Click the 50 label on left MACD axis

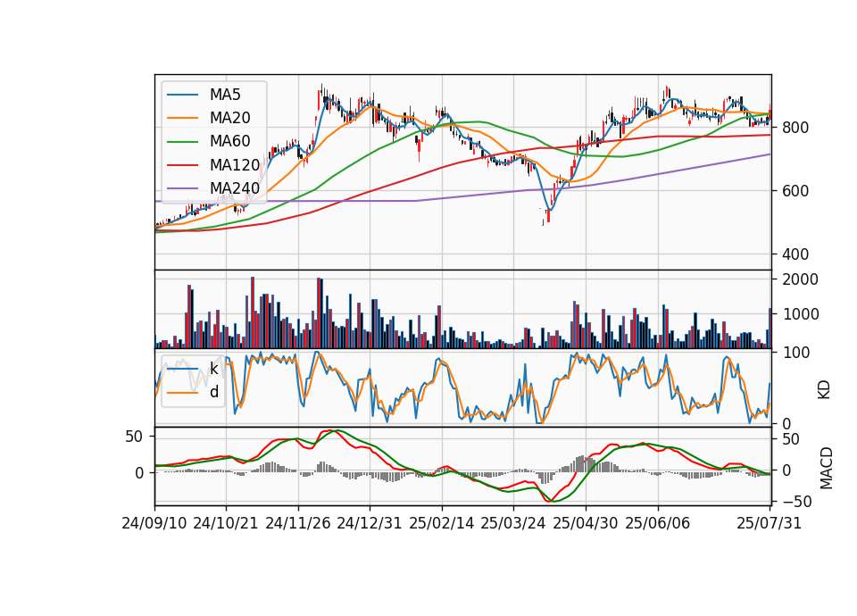pos(134,437)
